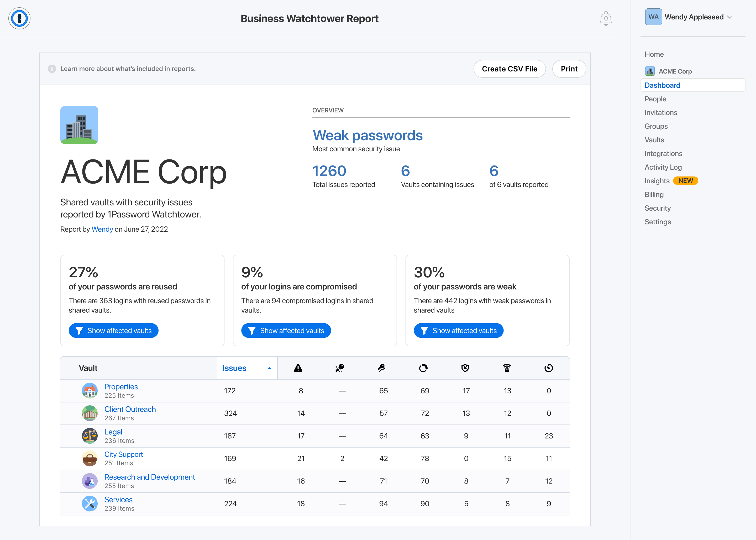This screenshot has height=540, width=756.
Task: Toggle visibility of reused passwords vaults
Action: coord(113,330)
